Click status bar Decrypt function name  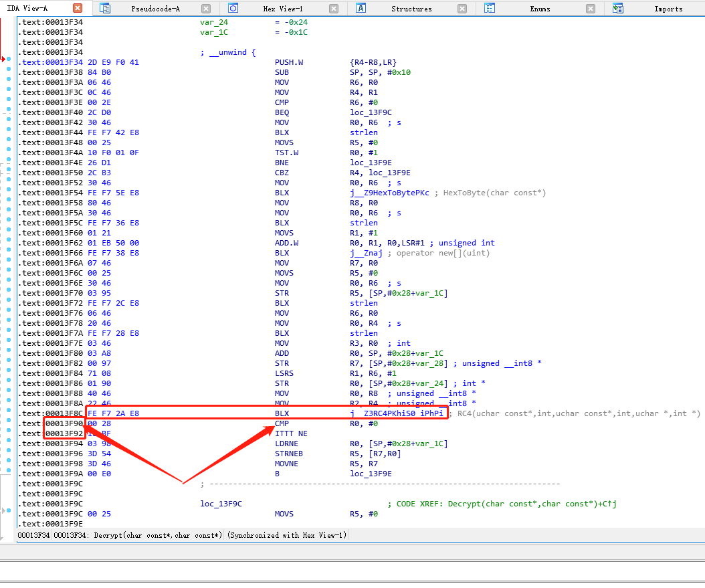[158, 535]
